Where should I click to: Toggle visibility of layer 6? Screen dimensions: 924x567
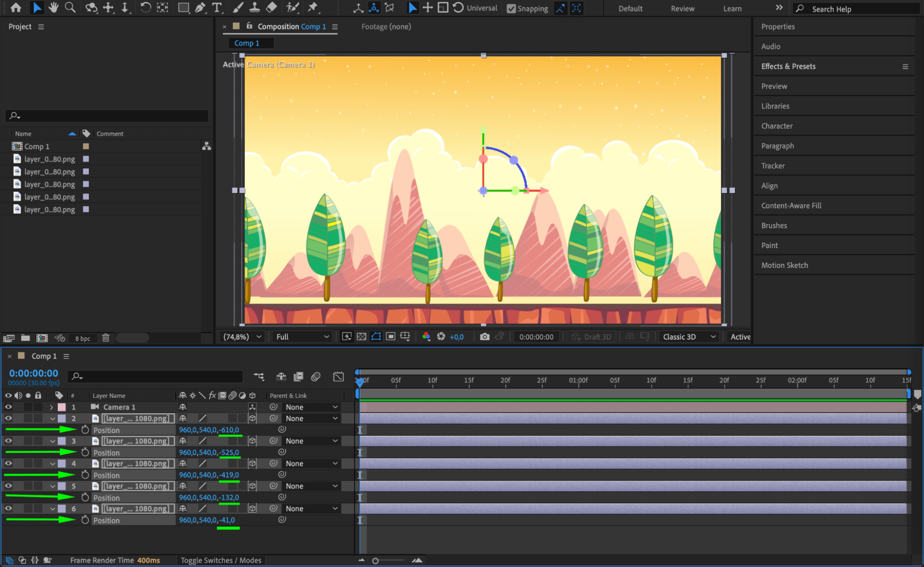point(8,508)
